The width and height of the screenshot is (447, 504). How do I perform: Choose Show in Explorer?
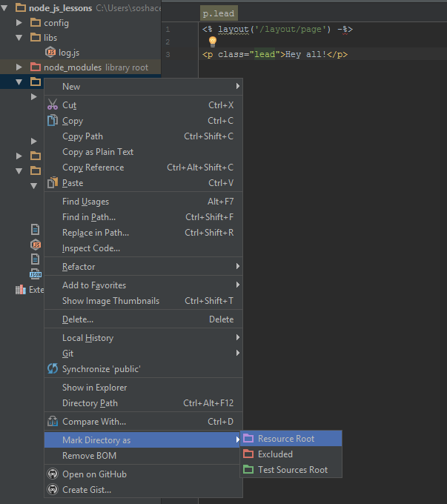point(143,388)
